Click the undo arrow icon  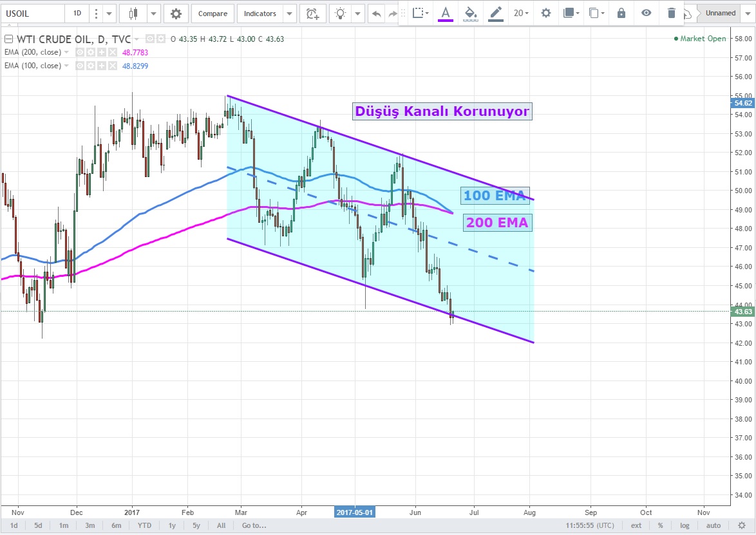coord(376,13)
